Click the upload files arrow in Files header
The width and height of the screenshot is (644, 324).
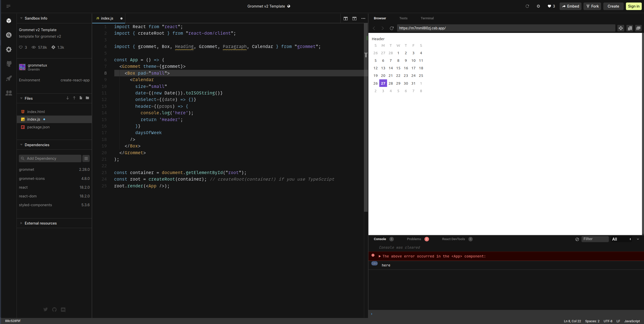pos(74,98)
